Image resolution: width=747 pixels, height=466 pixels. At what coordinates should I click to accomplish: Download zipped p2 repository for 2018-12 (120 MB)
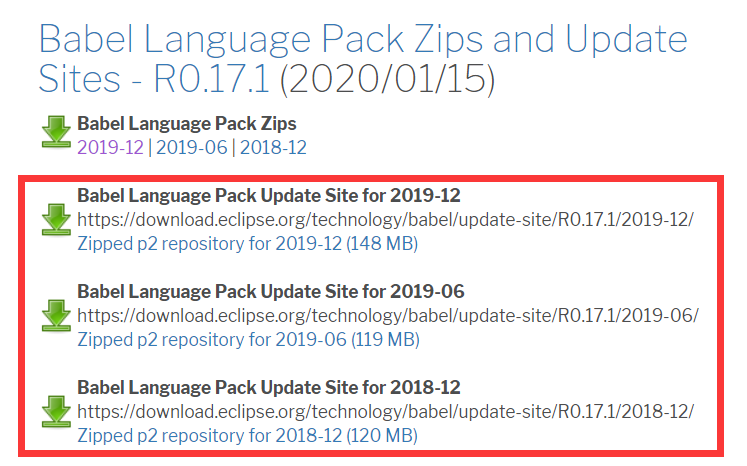(247, 436)
